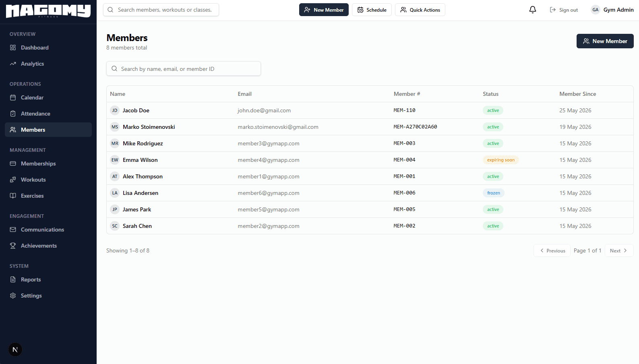Open the Attendance page
Viewport: 639px width, 364px height.
(x=48, y=114)
